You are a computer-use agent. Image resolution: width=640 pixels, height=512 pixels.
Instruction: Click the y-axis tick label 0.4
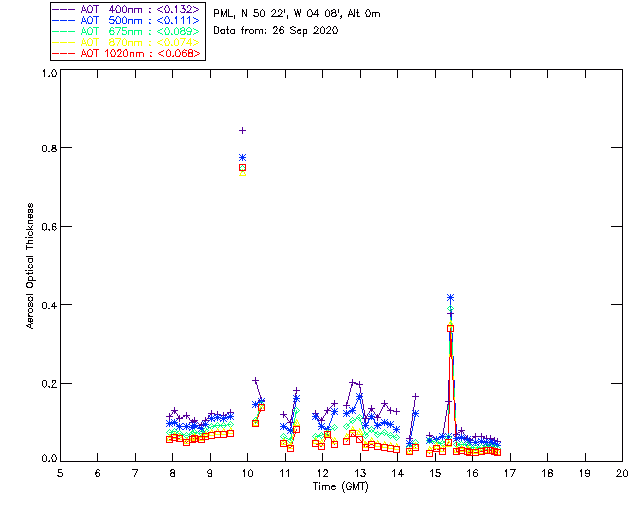(49, 305)
